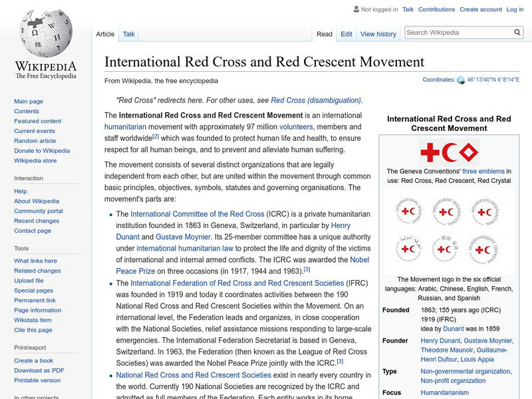Open Help in sidebar
This screenshot has width=532, height=399.
click(x=21, y=191)
